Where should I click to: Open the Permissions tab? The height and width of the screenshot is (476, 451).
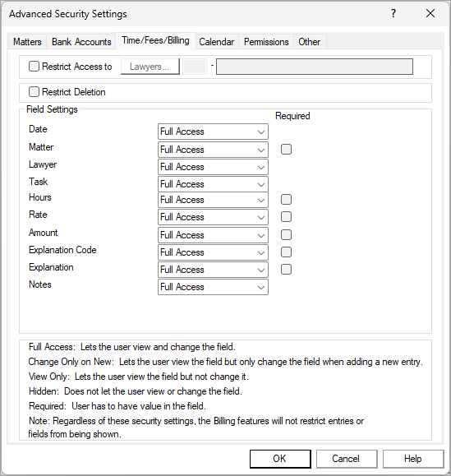tap(266, 42)
